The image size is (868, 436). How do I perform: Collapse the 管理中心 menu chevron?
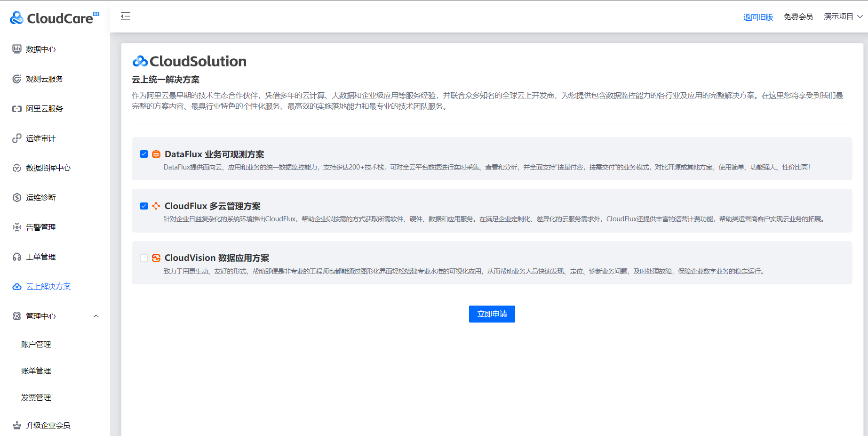click(x=96, y=316)
